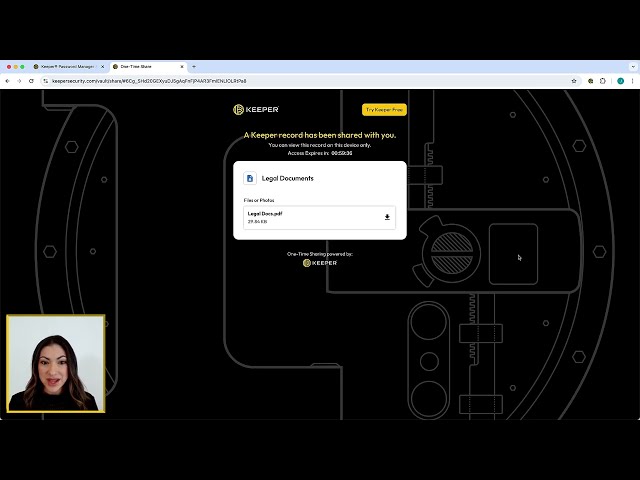Click the presenter webcam thumbnail
640x480 pixels.
(x=56, y=363)
